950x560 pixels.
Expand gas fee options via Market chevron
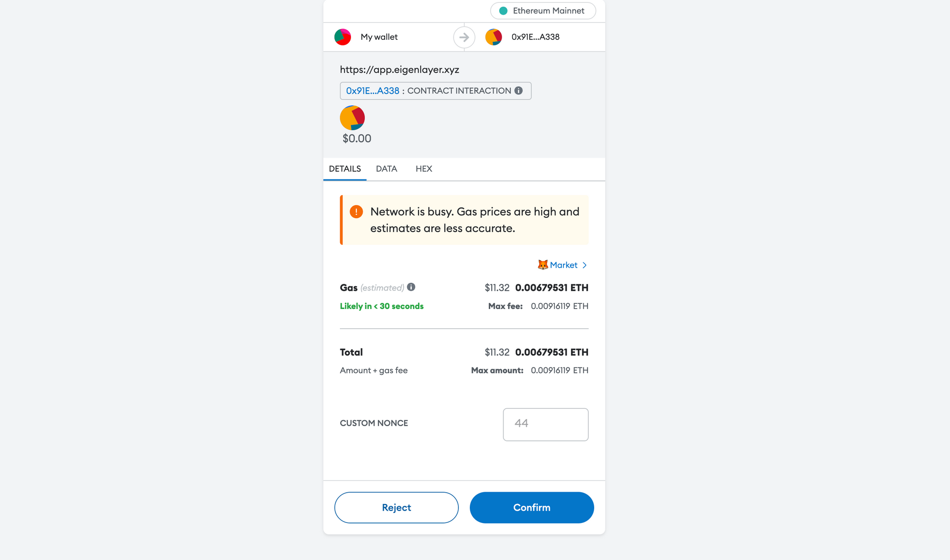click(x=585, y=265)
